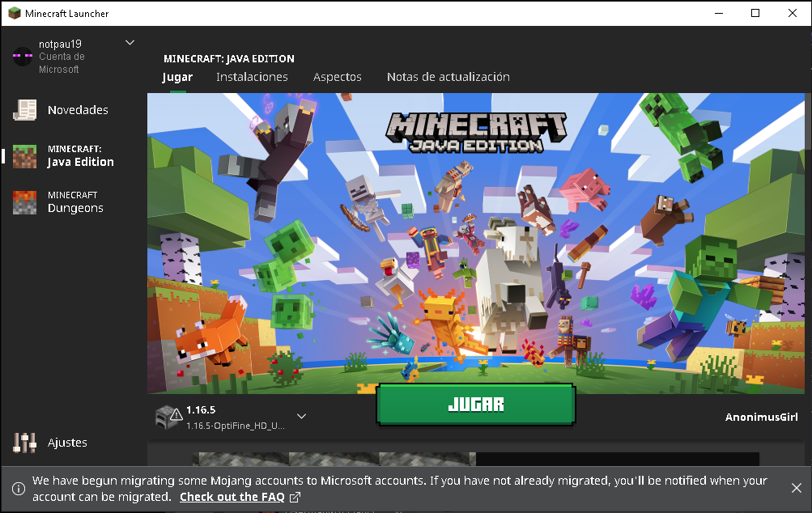Open Ajustes settings sliders icon

(24, 443)
